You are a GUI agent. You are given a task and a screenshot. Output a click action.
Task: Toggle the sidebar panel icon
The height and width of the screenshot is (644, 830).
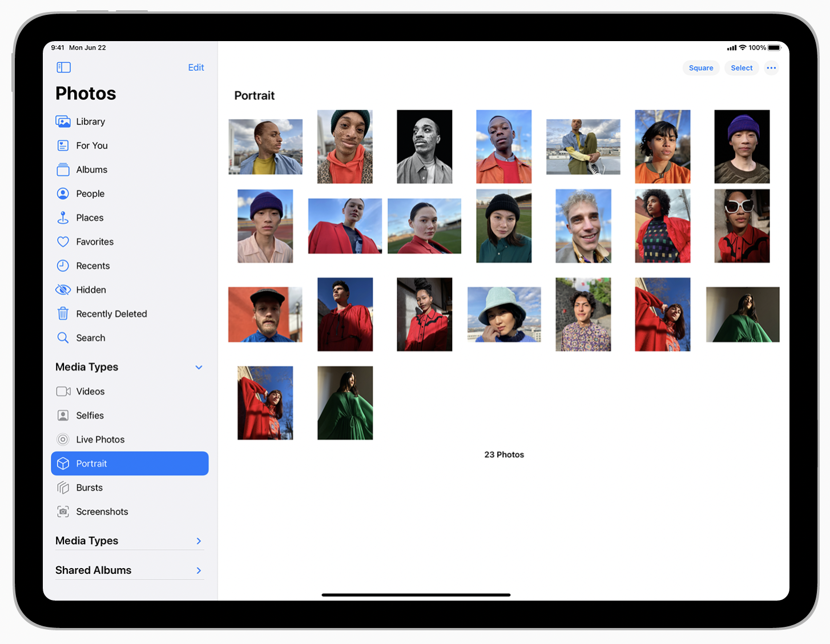tap(63, 67)
